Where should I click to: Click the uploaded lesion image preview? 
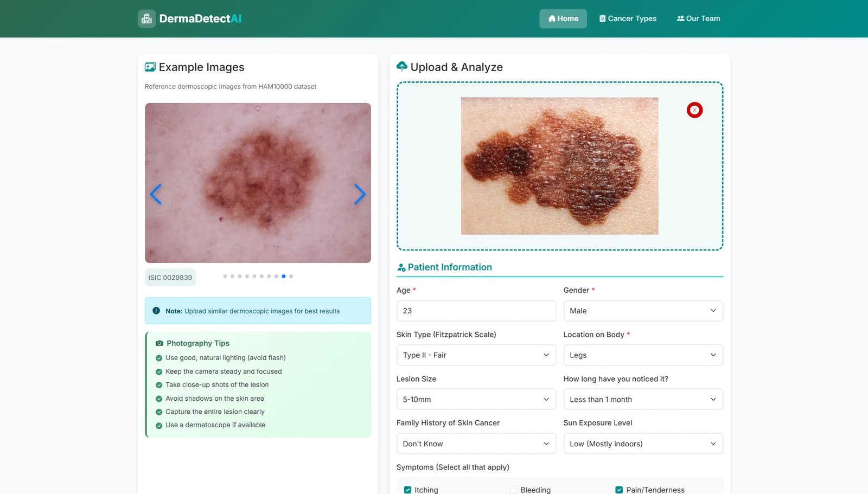click(x=559, y=166)
